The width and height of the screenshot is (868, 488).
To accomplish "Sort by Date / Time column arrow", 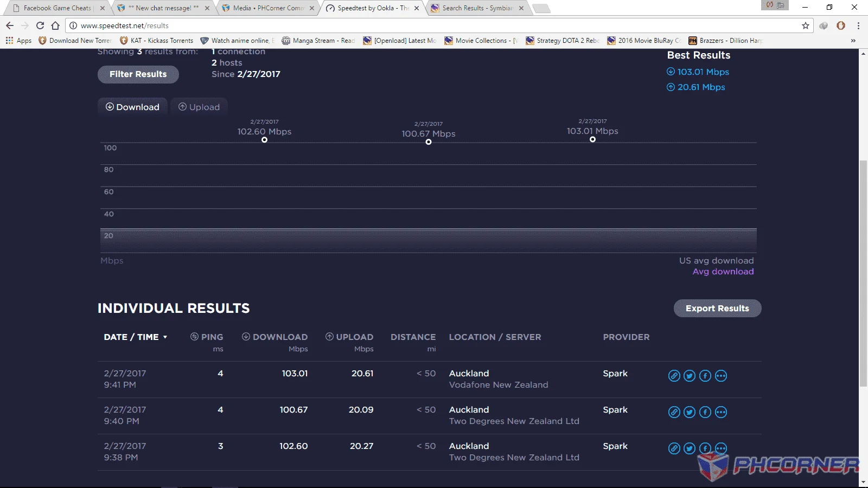I will click(165, 337).
